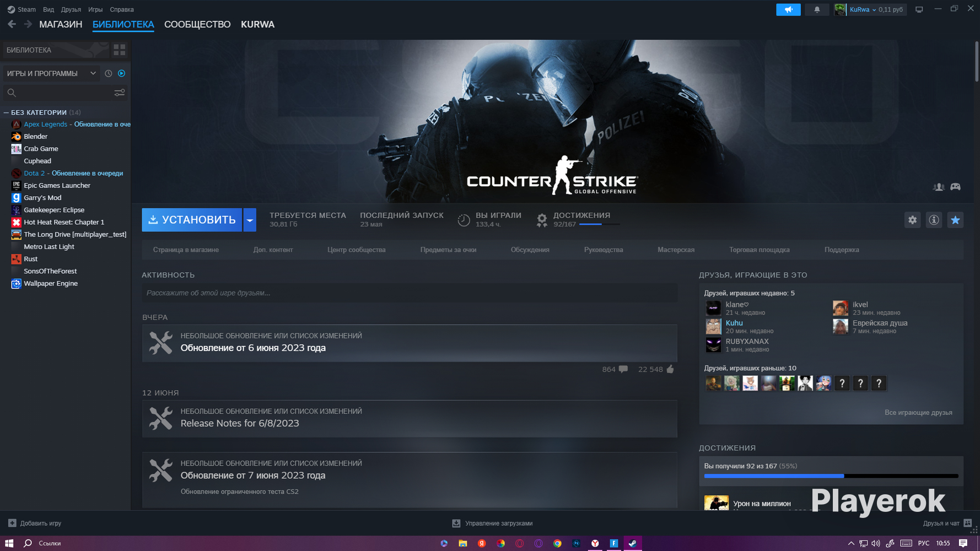Open advanced library filter settings icon
980x551 pixels.
click(x=120, y=93)
